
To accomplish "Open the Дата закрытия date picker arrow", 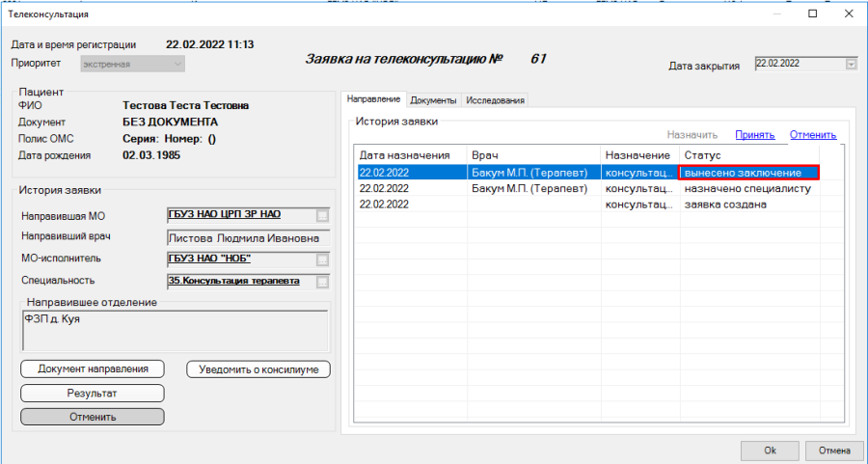I will coord(851,65).
